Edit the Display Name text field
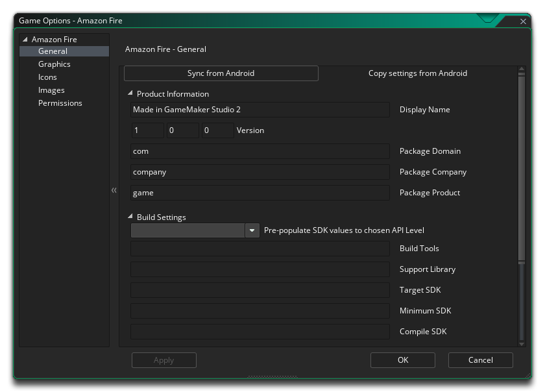This screenshot has height=392, width=545. 260,110
